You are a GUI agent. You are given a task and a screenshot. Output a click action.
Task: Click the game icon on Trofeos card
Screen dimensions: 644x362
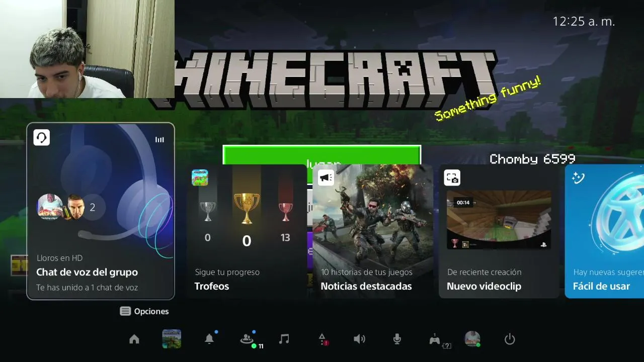point(200,177)
